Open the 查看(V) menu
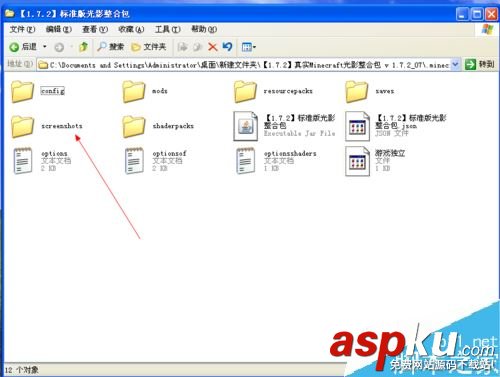 click(95, 29)
